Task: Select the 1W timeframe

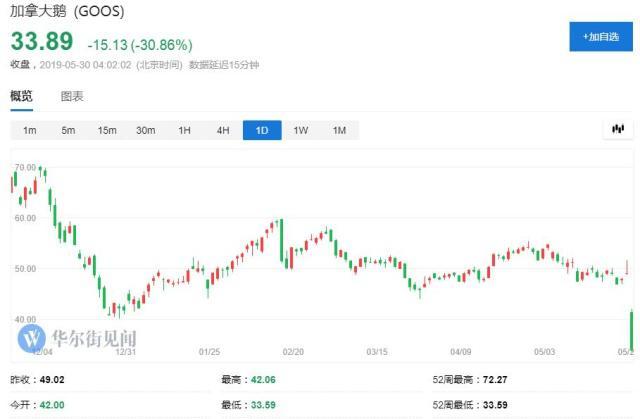Action: tap(301, 130)
